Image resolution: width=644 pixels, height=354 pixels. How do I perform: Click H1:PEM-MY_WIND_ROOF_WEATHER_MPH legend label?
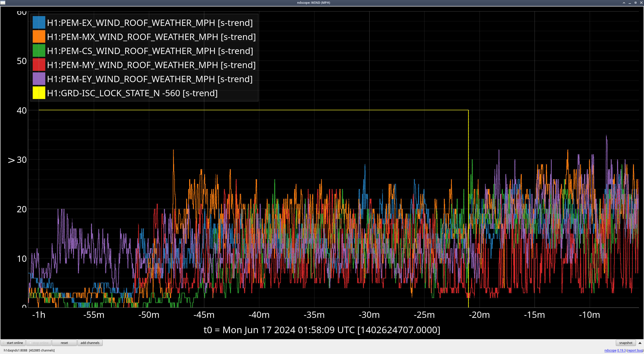point(151,65)
